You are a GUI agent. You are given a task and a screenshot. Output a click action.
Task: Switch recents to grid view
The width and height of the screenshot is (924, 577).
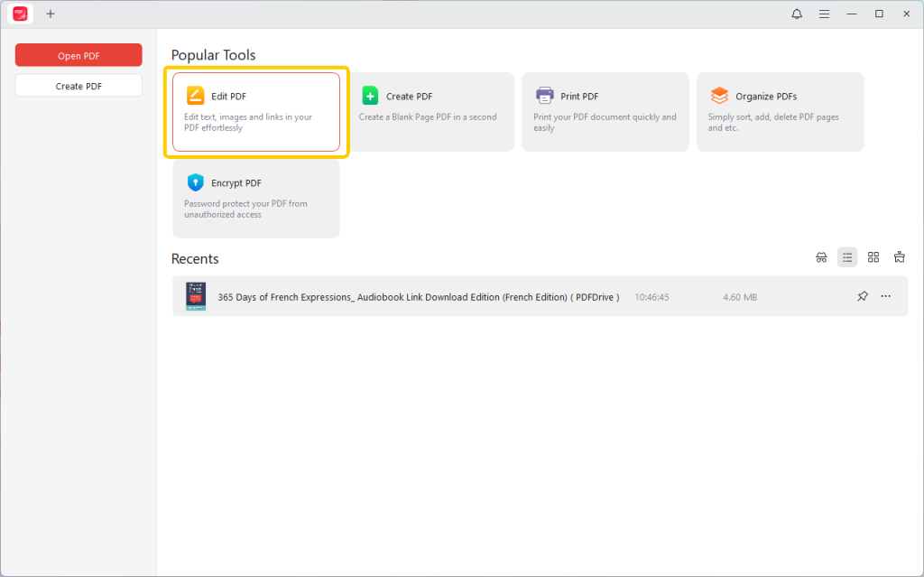tap(873, 257)
